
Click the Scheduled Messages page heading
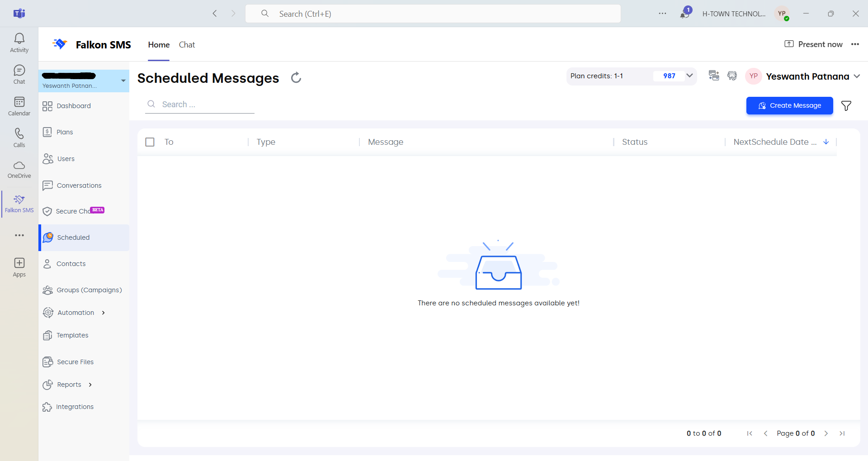[208, 78]
